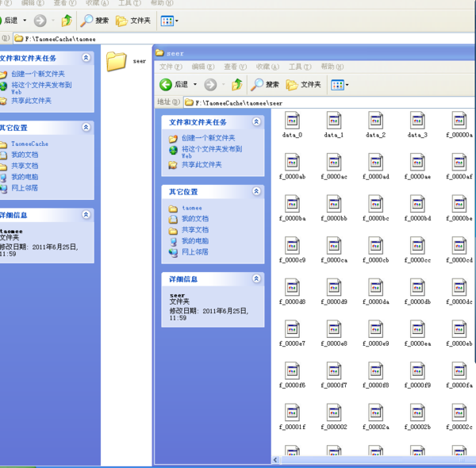Click 将这个文件夹发布到 Web in seer window
Image resolution: width=476 pixels, height=468 pixels.
point(212,152)
